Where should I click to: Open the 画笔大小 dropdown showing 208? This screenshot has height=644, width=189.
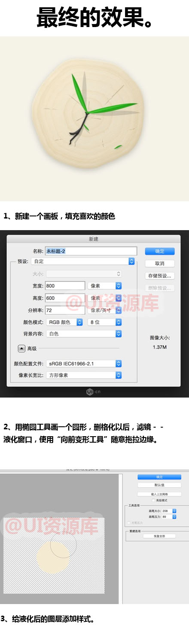click(x=169, y=511)
